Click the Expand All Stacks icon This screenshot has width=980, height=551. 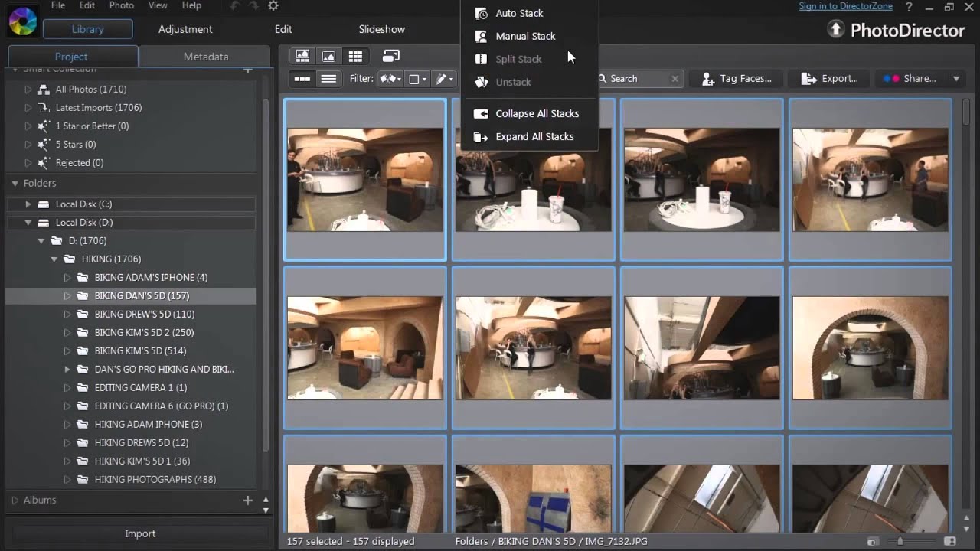481,137
